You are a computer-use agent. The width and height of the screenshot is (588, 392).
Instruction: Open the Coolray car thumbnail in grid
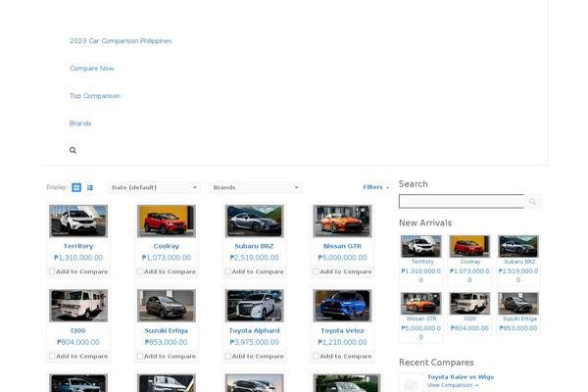click(x=167, y=220)
